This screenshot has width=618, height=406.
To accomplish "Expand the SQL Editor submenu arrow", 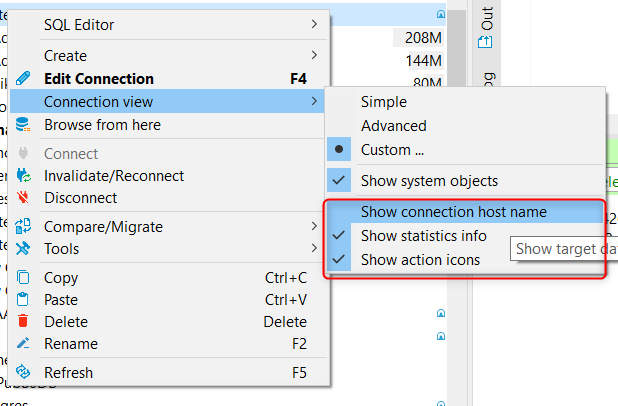I will (314, 24).
